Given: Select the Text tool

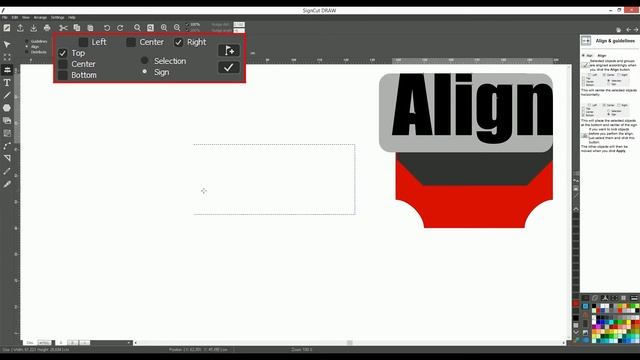Looking at the screenshot, I should (x=7, y=83).
